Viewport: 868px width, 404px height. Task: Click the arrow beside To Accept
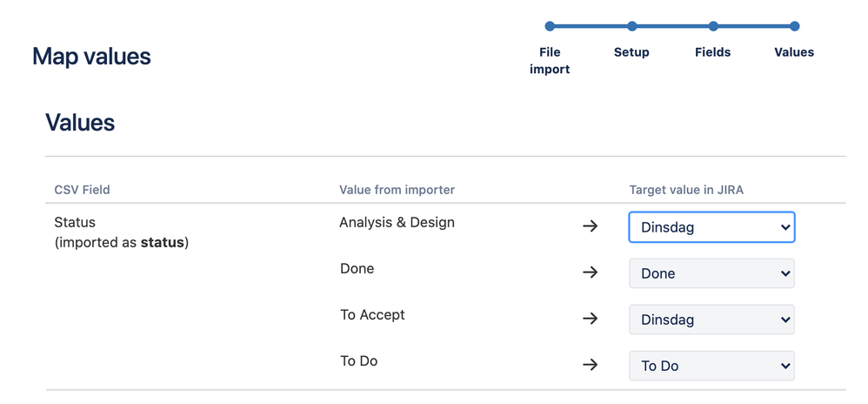(590, 318)
